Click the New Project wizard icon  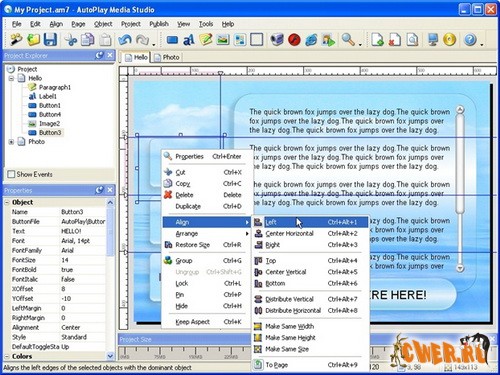point(16,40)
